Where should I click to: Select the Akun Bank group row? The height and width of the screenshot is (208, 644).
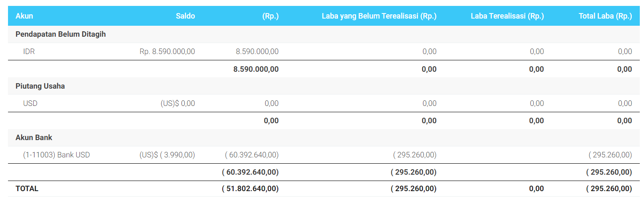pos(34,138)
